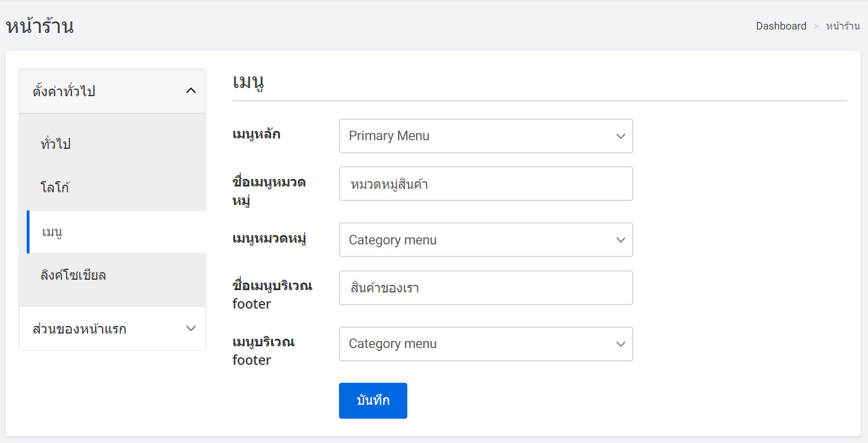The image size is (868, 443).
Task: Click the ชื่อเมนูหมวดหมู่ text field
Action: coord(486,184)
